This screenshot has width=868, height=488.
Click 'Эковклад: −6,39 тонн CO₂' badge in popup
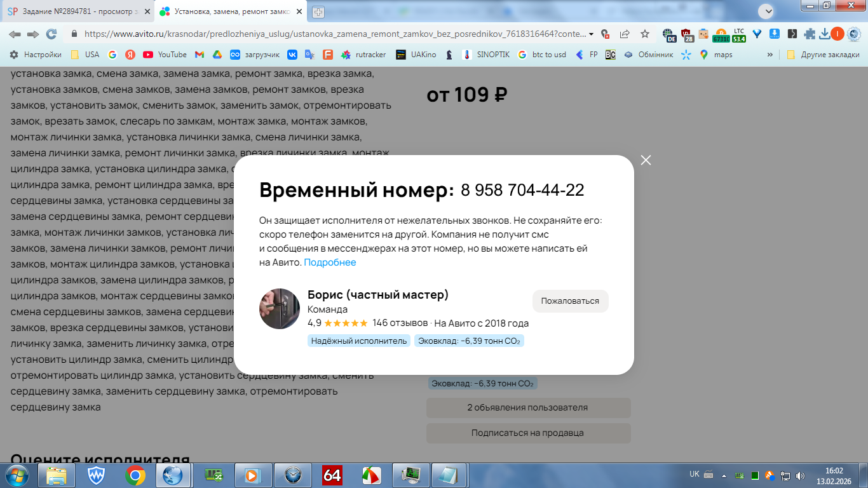click(x=469, y=341)
